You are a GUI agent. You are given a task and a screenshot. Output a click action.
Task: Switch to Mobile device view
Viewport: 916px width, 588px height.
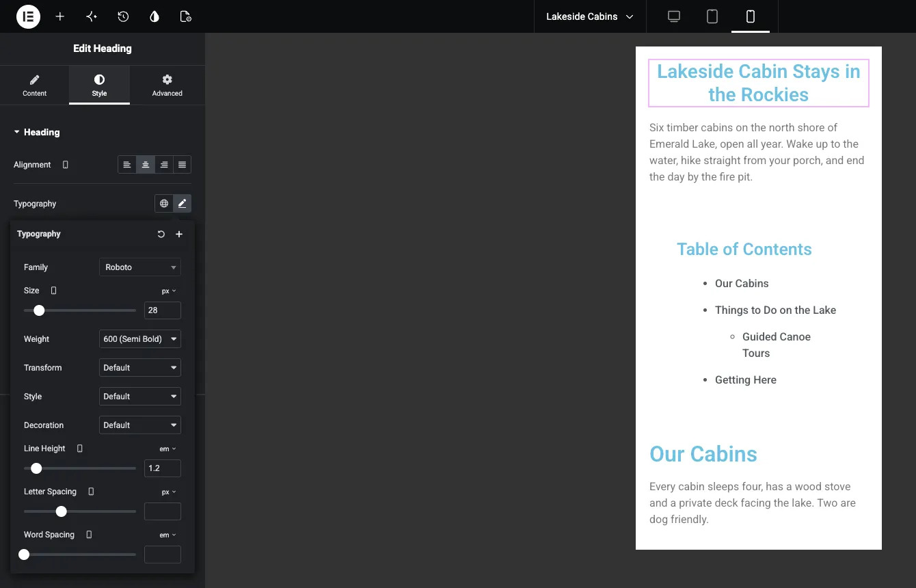[751, 16]
